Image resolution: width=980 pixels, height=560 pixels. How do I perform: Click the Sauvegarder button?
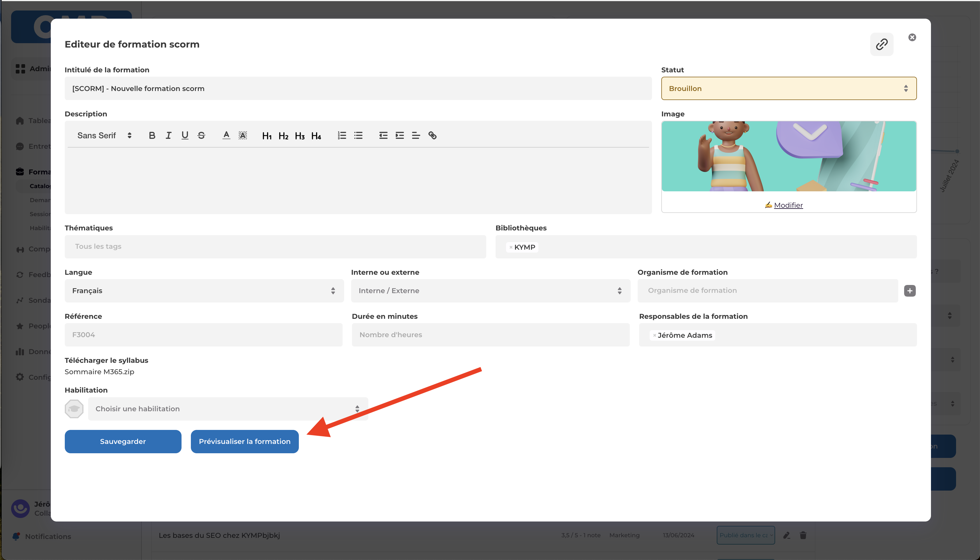coord(123,442)
